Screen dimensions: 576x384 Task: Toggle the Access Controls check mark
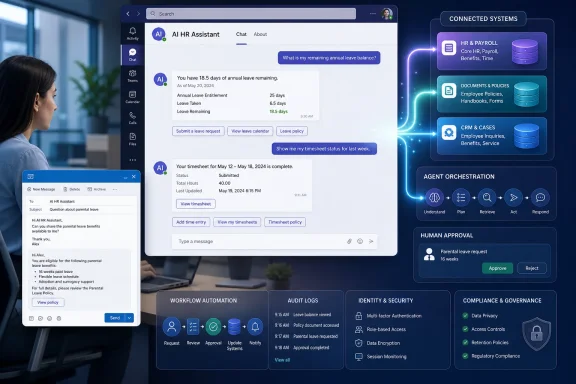click(465, 329)
